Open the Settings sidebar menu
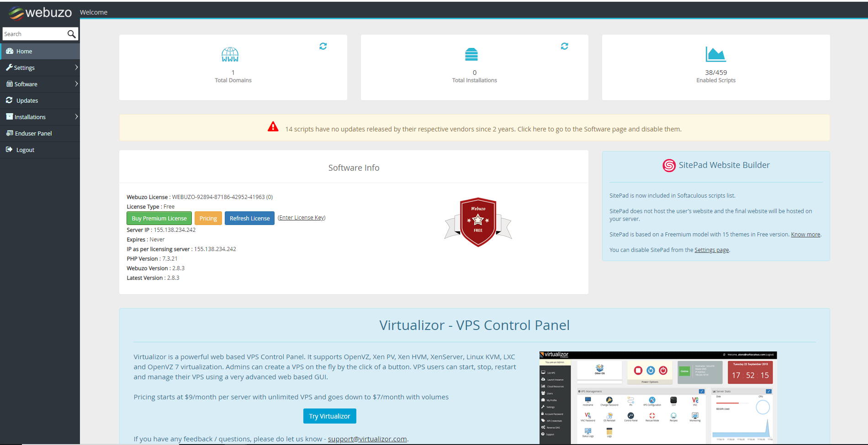This screenshot has height=445, width=868. coord(40,68)
